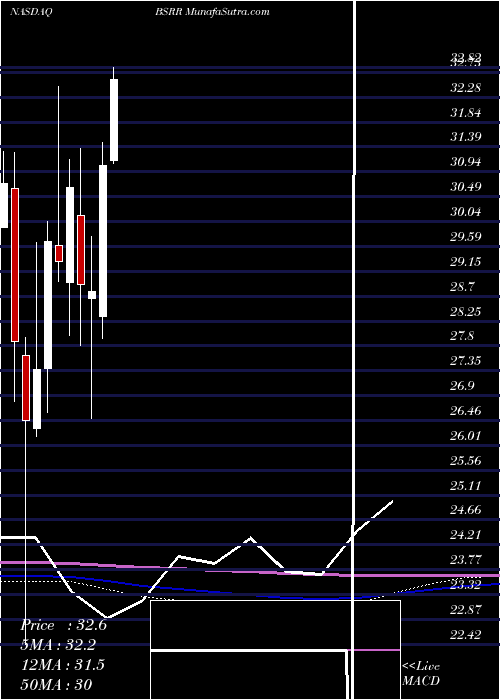
Task: Click the 25.56 price axis label
Action: [465, 460]
